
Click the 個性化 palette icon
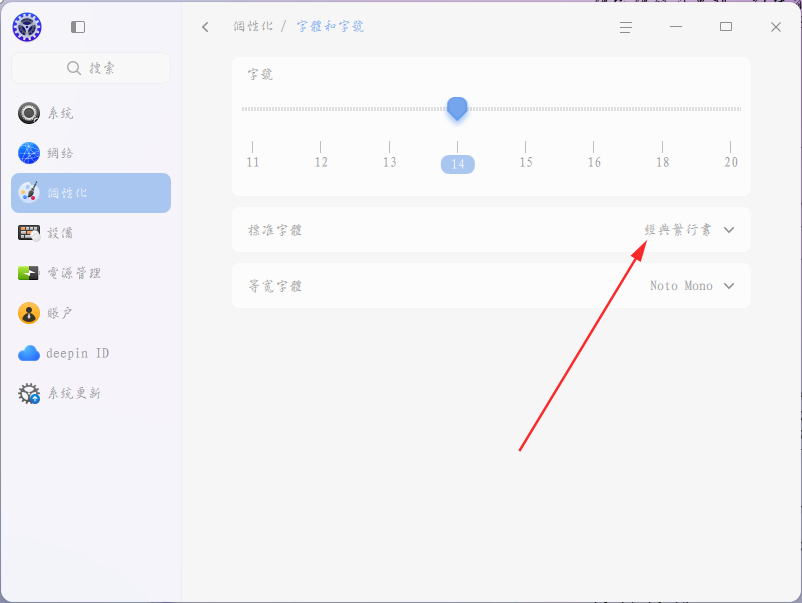(29, 193)
